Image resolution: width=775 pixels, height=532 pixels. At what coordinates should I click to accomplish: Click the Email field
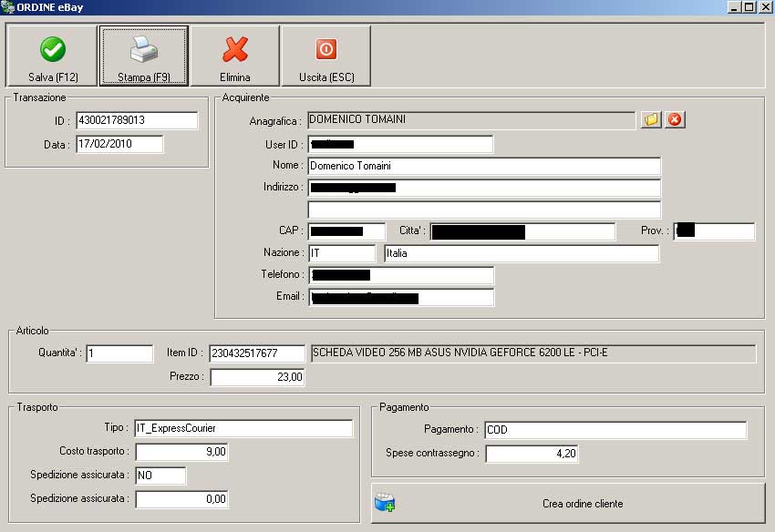click(x=401, y=297)
